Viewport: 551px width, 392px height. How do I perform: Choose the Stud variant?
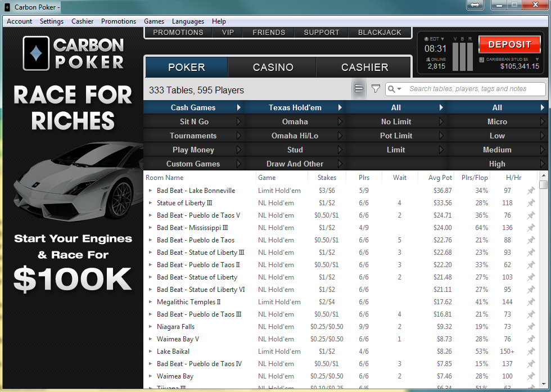[295, 150]
